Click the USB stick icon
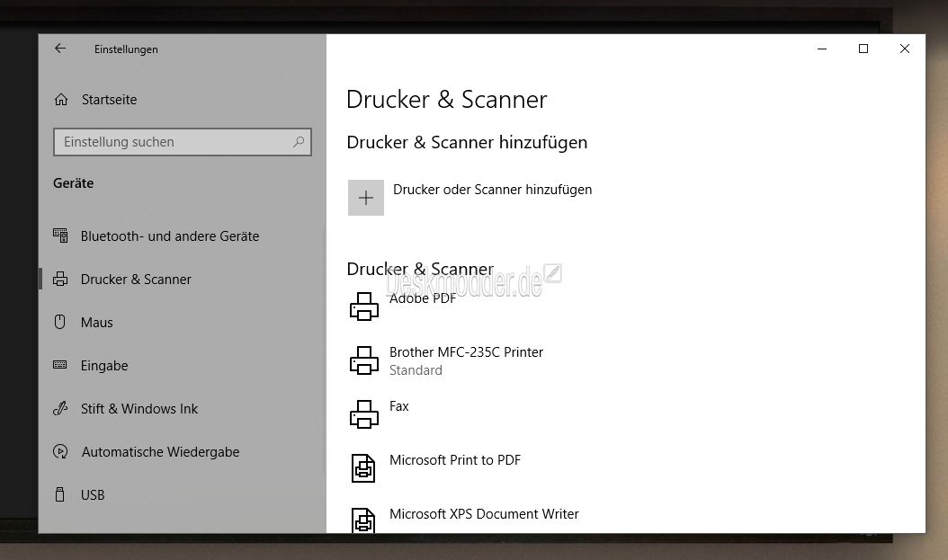The height and width of the screenshot is (560, 948). coord(60,494)
